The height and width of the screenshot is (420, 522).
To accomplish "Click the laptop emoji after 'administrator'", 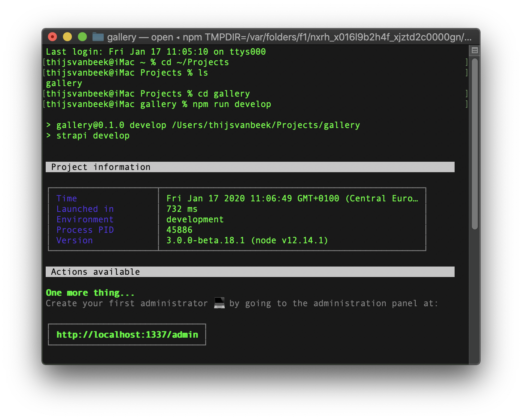I will tap(219, 303).
